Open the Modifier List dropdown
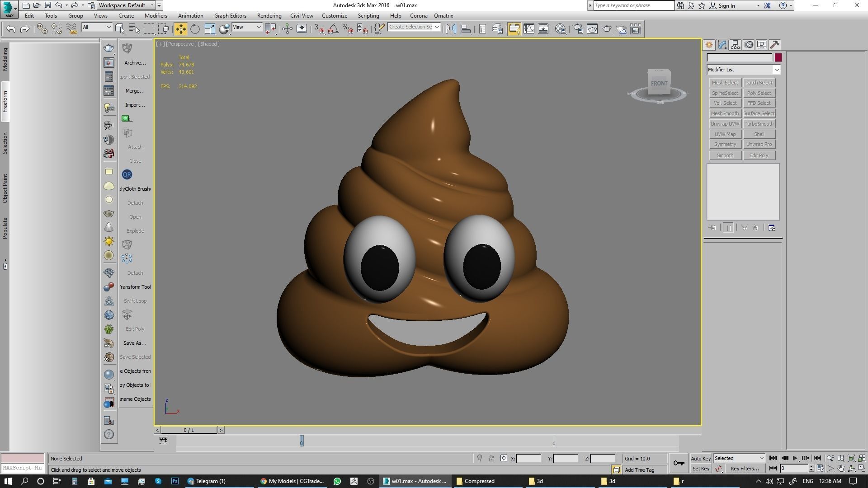The width and height of the screenshot is (868, 488). (x=744, y=70)
